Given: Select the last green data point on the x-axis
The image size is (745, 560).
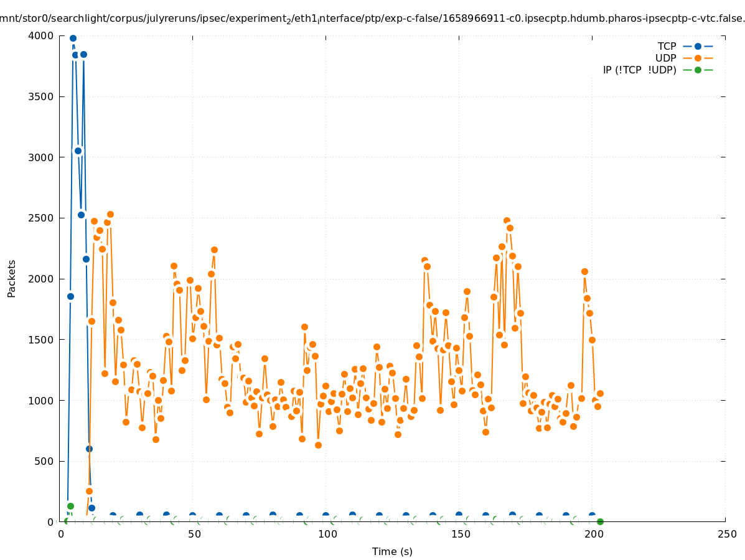Looking at the screenshot, I should pos(600,521).
